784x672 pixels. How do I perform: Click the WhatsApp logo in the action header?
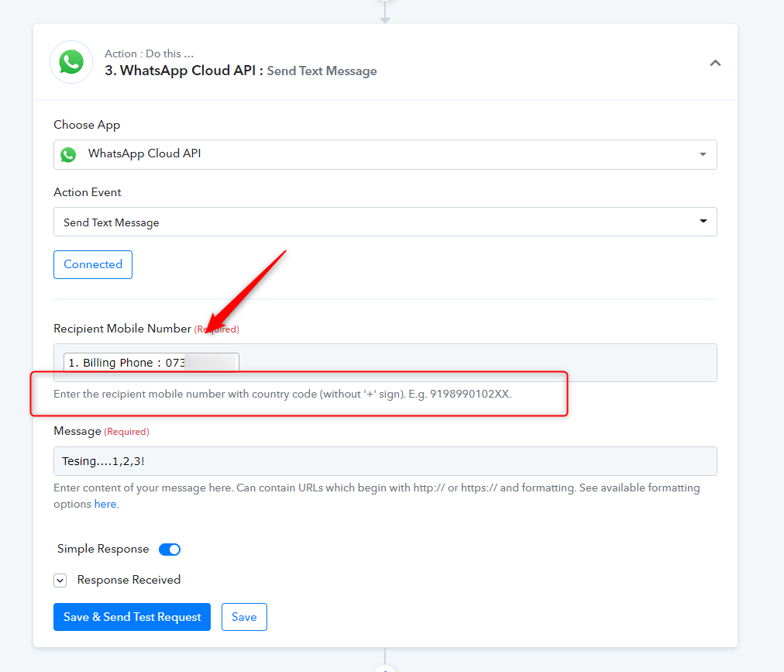[71, 62]
